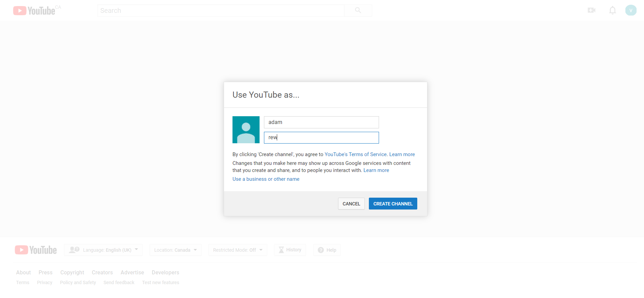Image resolution: width=644 pixels, height=298 pixels.
Task: Click Learn more beside Terms of Service
Action: [402, 154]
